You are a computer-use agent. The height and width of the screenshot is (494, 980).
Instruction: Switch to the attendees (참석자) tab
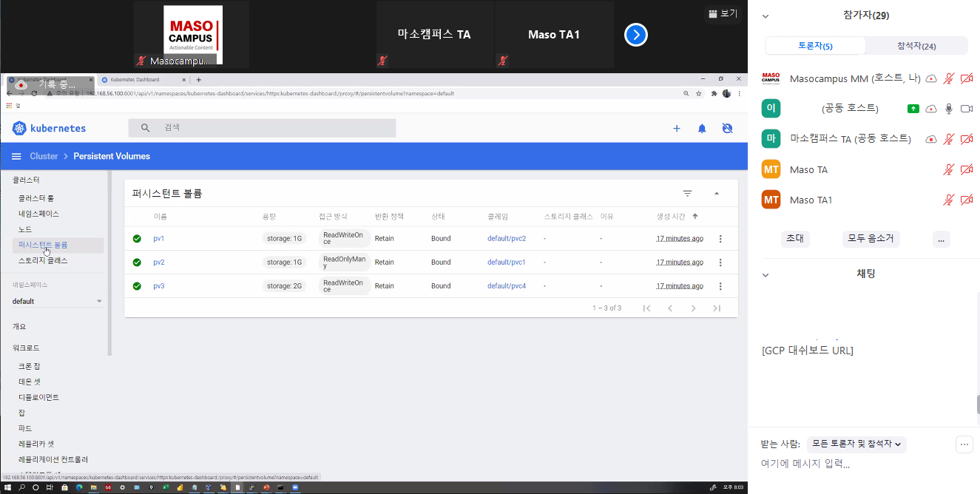[916, 46]
